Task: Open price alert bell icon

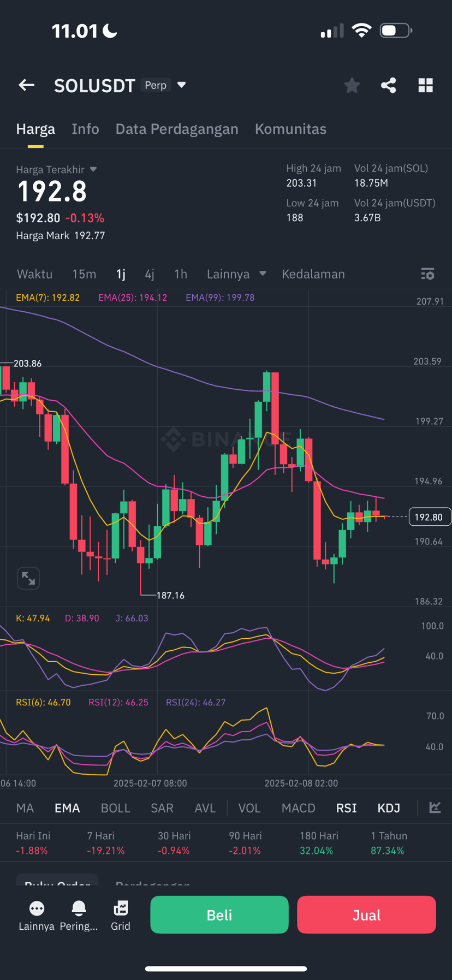Action: [79, 916]
